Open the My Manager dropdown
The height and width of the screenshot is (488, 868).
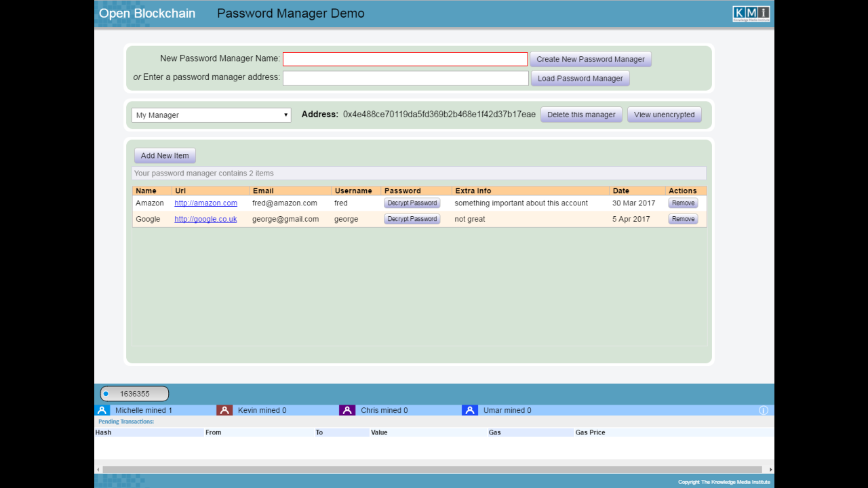211,115
